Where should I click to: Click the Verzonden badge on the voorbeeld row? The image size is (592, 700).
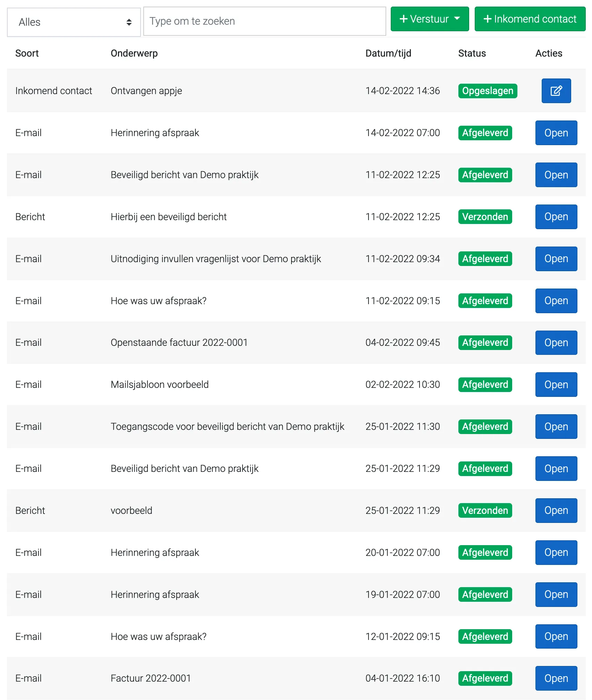click(485, 510)
